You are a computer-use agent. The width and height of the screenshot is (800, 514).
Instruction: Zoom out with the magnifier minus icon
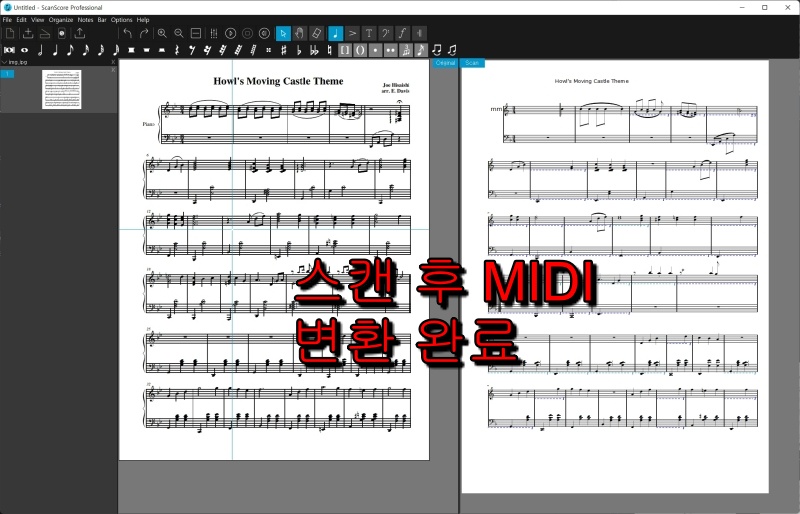[x=179, y=34]
